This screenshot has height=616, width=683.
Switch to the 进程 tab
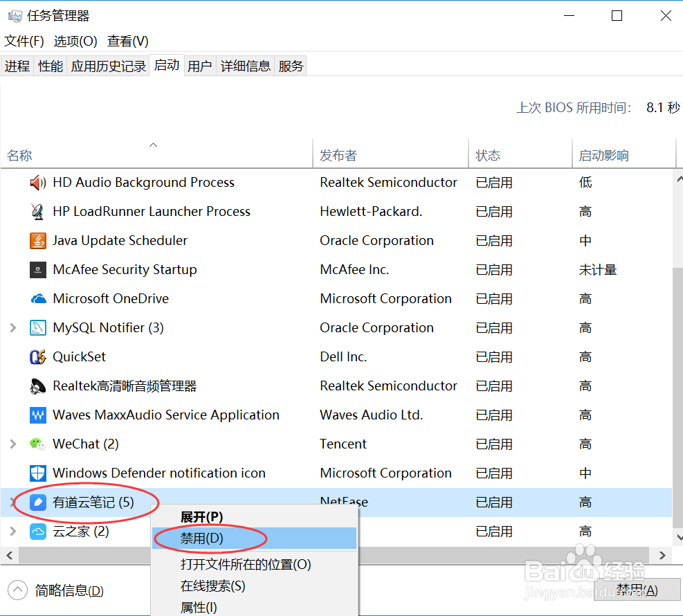click(x=17, y=66)
